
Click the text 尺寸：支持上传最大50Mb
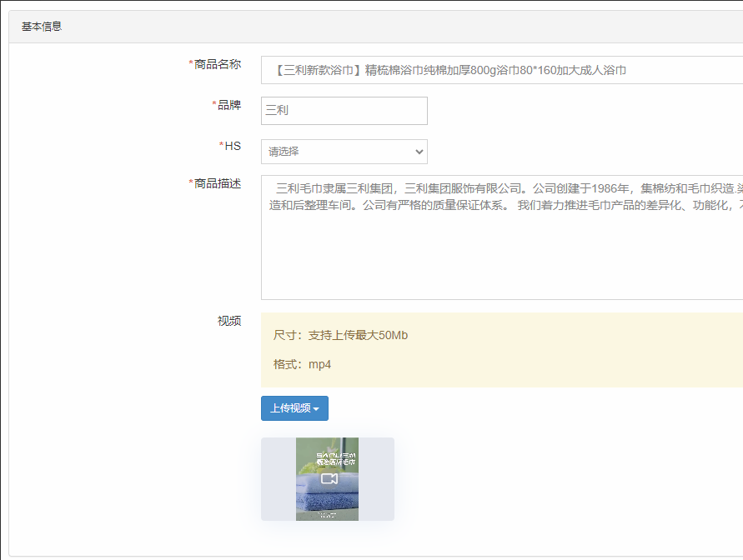tap(340, 335)
